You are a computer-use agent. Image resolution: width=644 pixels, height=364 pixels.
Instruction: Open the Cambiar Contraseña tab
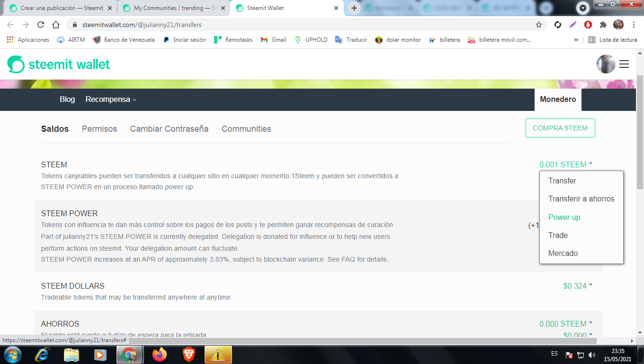[x=169, y=129]
